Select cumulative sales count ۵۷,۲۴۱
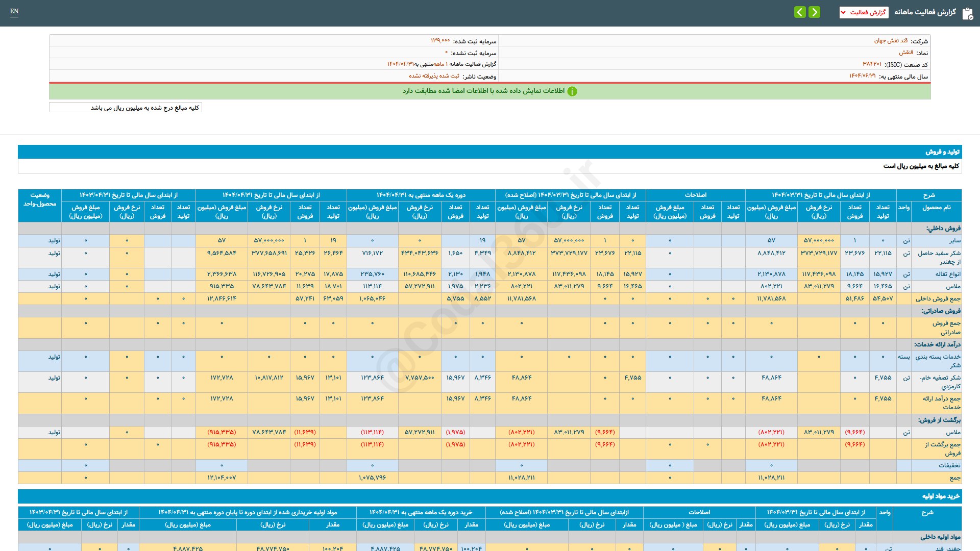Viewport: 980px width, 551px height. point(305,299)
